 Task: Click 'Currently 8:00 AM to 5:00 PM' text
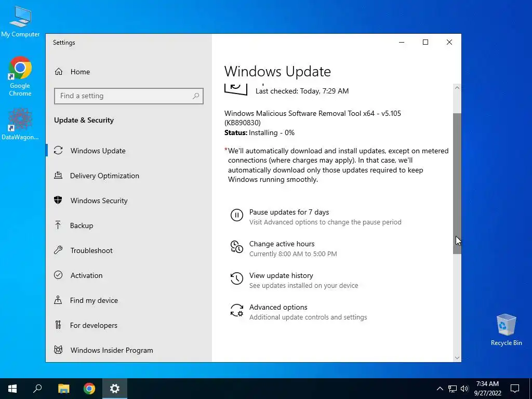(x=293, y=254)
